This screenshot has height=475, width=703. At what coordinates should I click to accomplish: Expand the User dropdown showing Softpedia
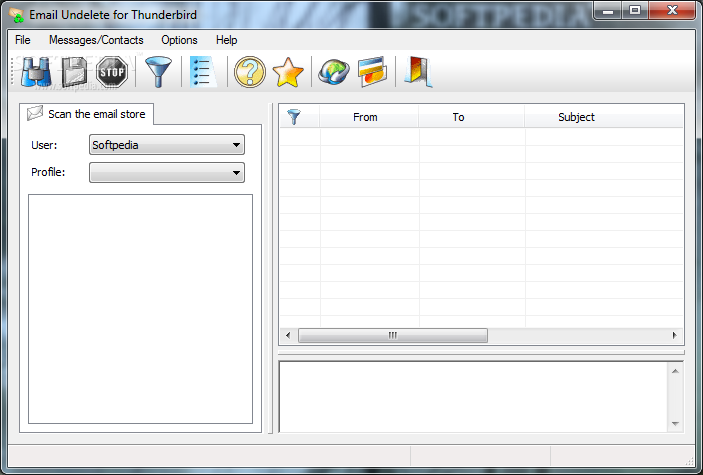pyautogui.click(x=167, y=145)
